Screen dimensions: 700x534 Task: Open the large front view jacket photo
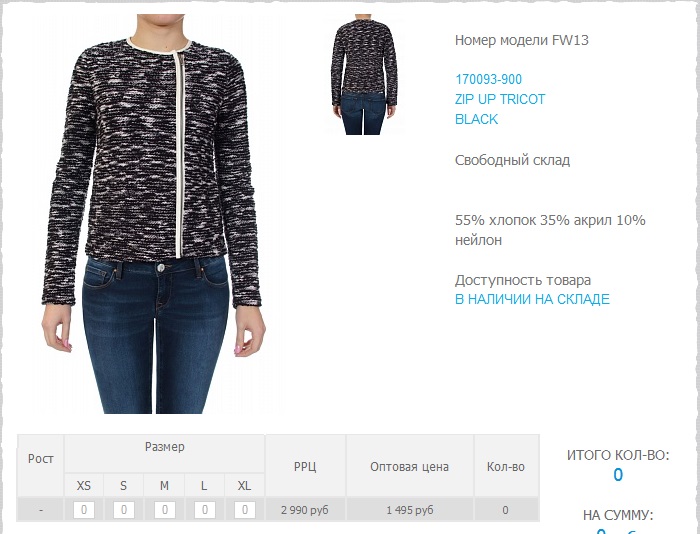pos(154,213)
